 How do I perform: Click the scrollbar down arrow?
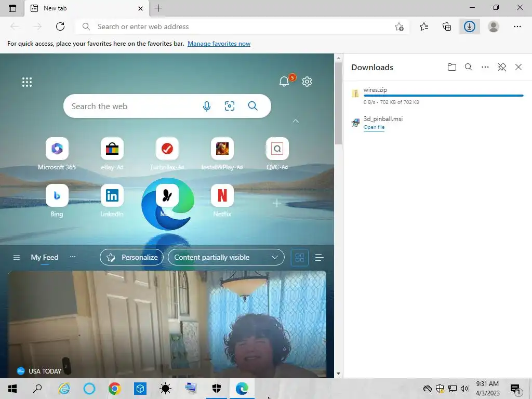click(x=338, y=374)
